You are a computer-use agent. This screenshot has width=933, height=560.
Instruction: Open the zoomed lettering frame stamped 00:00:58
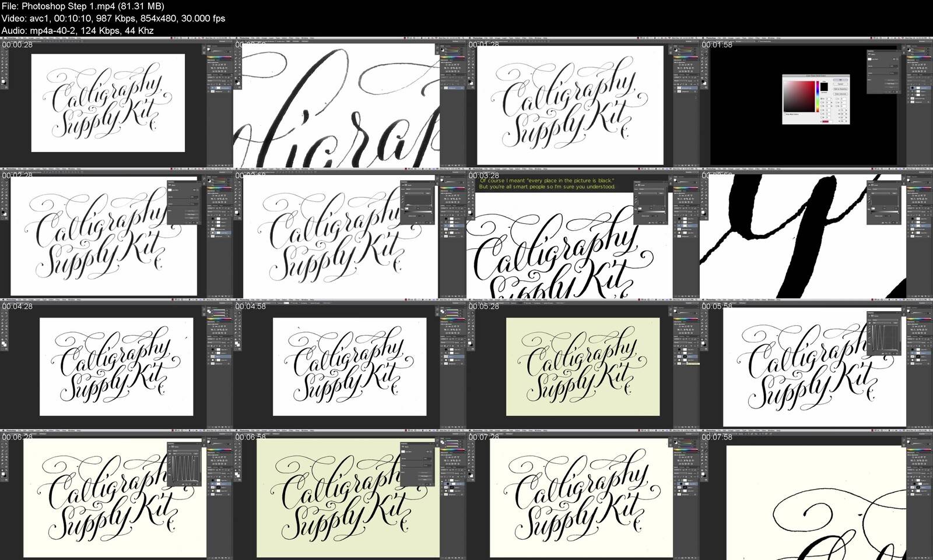pos(350,103)
